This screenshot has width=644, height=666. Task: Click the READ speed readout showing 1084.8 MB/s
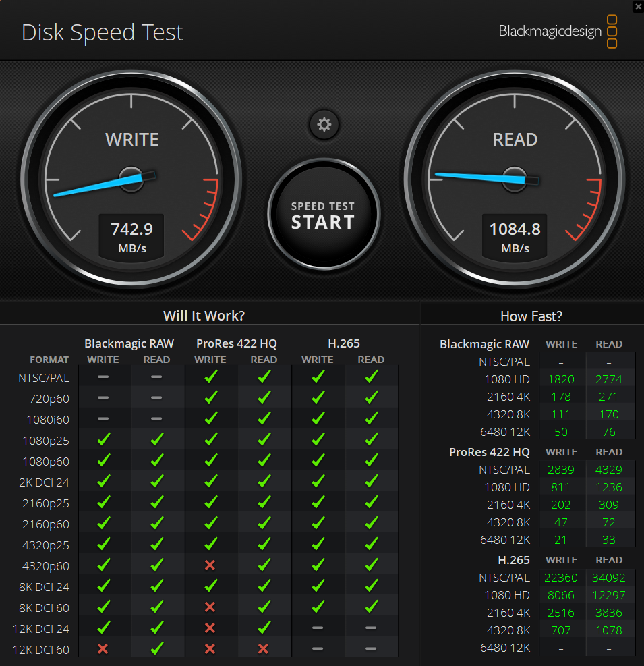tap(515, 237)
